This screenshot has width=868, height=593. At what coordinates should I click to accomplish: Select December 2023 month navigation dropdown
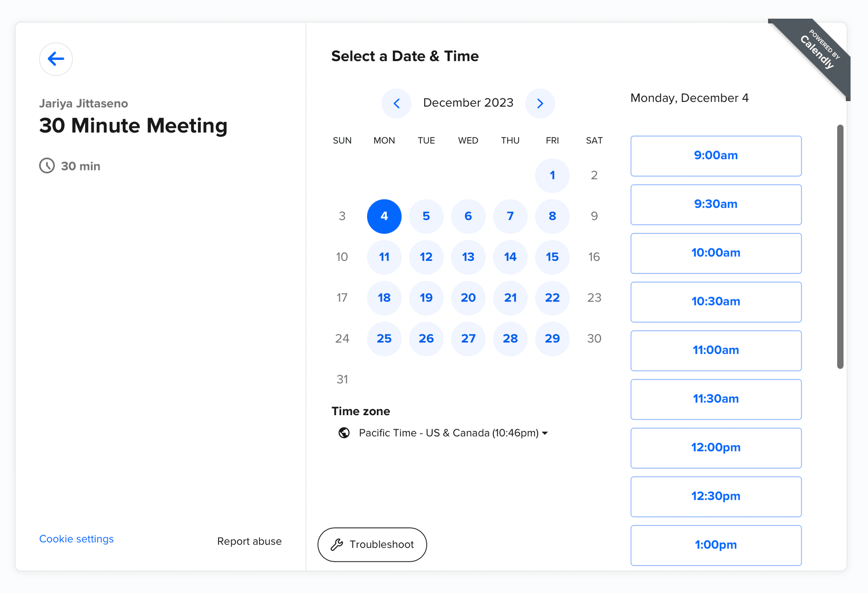pos(468,102)
